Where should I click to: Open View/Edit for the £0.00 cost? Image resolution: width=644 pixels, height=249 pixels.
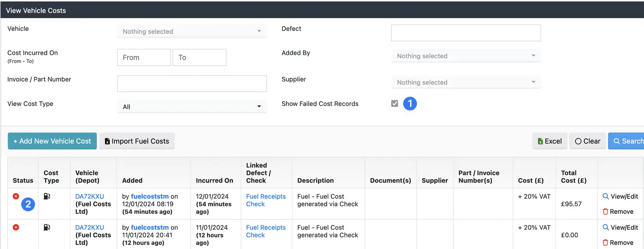tap(620, 227)
